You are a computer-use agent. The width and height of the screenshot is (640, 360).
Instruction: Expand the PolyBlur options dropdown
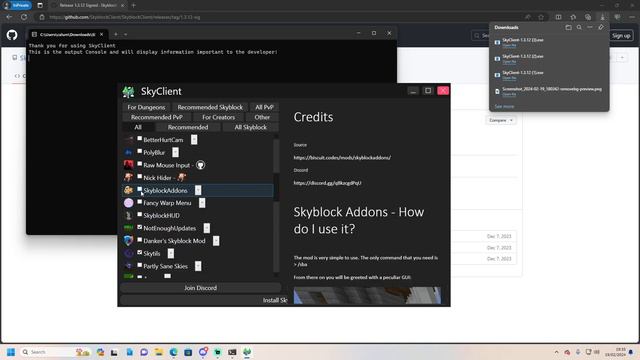point(176,153)
